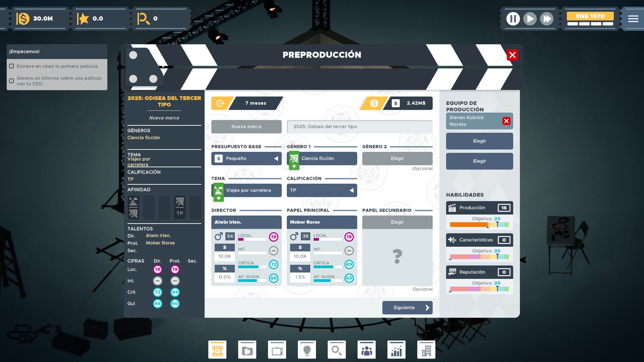644x362 pixels.
Task: Open the studio building icon
Action: tap(426, 350)
